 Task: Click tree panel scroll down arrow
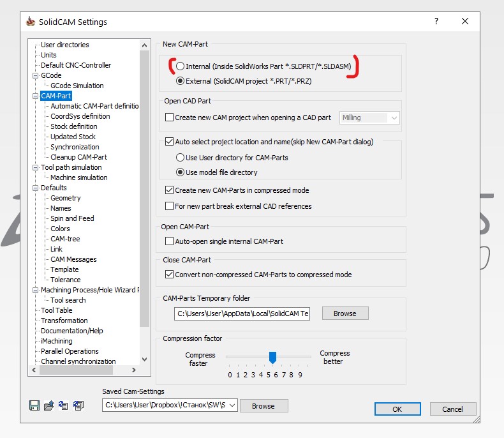[x=145, y=359]
